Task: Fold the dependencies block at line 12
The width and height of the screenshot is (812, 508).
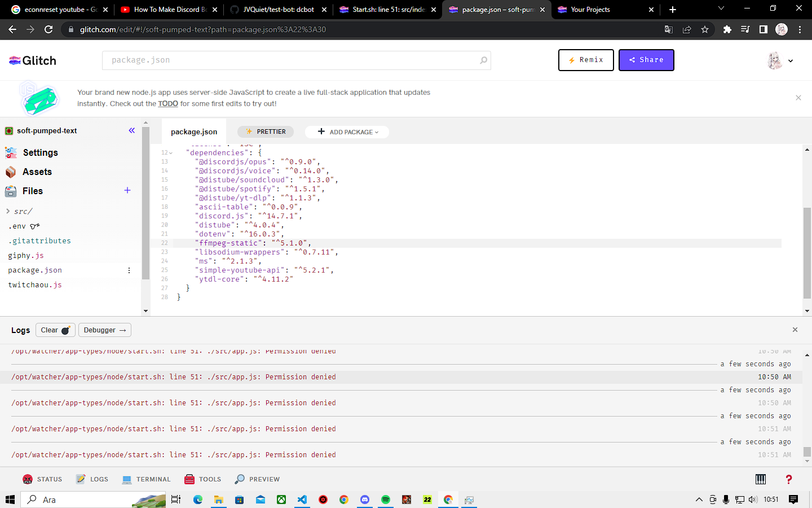Action: pyautogui.click(x=171, y=153)
